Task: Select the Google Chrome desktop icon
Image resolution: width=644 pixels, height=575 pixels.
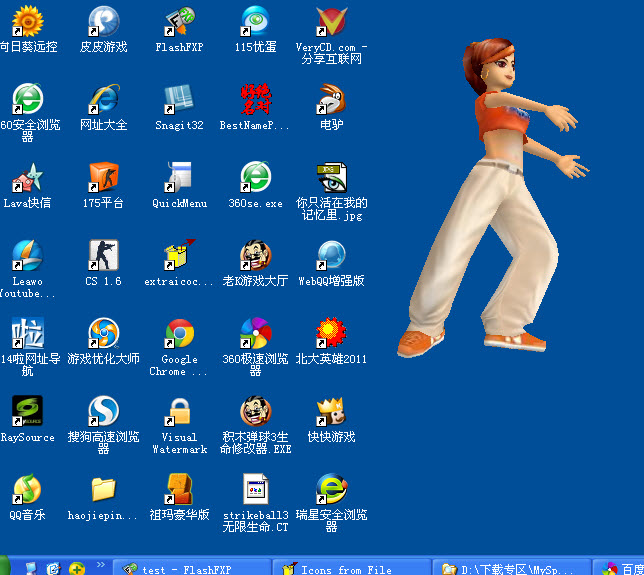Action: tap(180, 335)
